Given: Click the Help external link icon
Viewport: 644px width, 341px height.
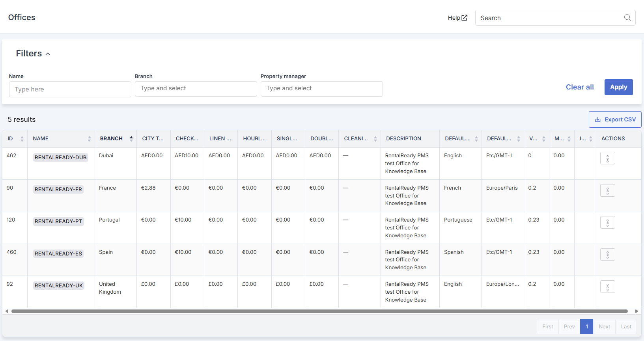Looking at the screenshot, I should (x=465, y=18).
